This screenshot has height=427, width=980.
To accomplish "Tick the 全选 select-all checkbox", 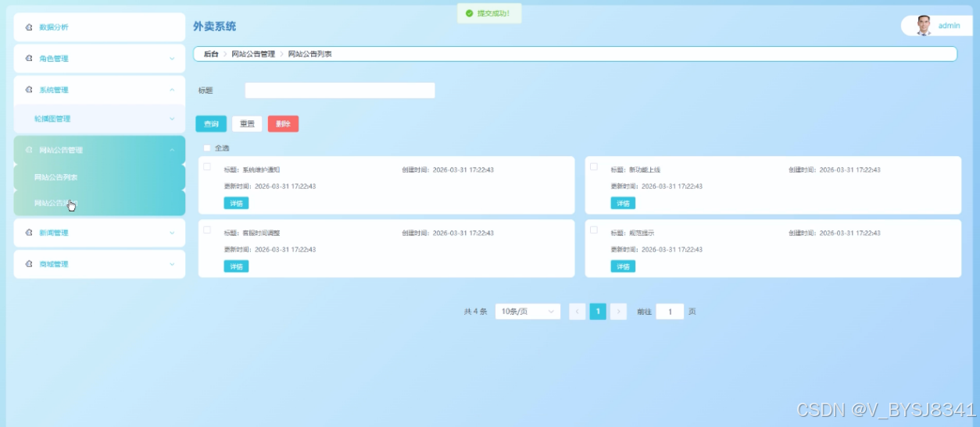I will (207, 148).
